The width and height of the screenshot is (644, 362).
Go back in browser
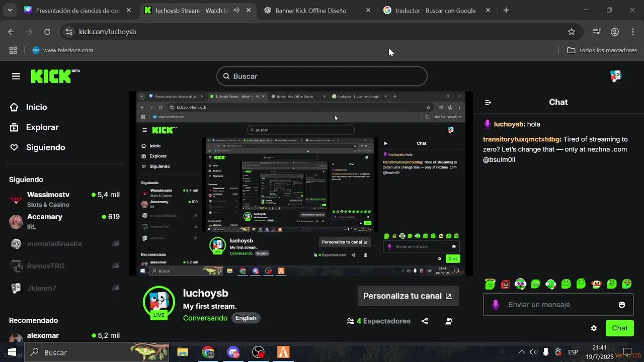[x=11, y=32]
